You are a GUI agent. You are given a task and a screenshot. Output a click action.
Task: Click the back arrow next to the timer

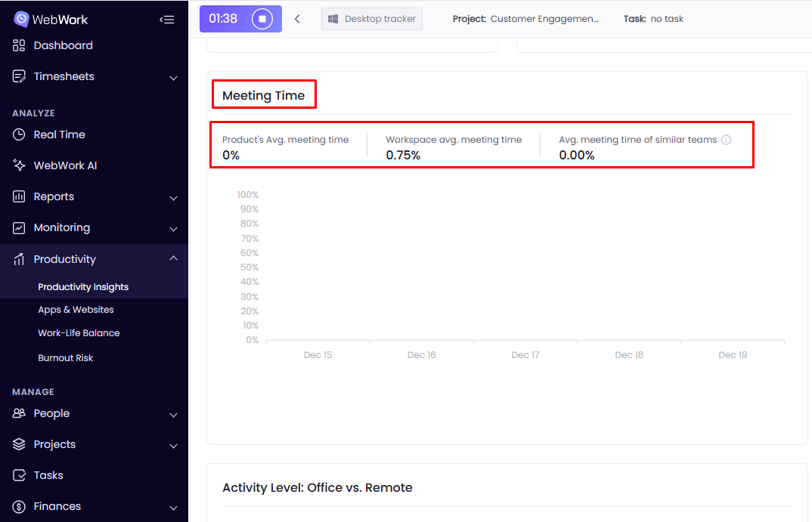tap(297, 19)
